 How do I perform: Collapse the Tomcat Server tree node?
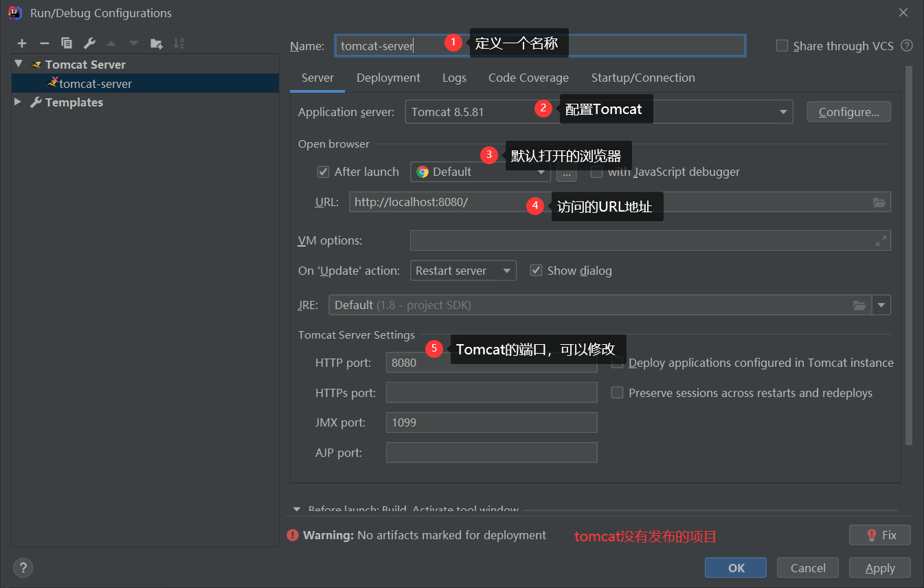pyautogui.click(x=19, y=64)
